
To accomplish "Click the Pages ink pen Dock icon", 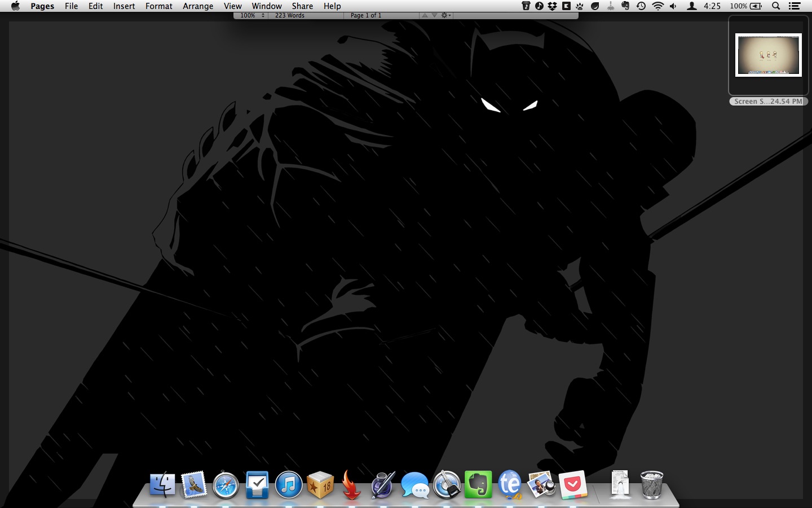I will coord(383,485).
